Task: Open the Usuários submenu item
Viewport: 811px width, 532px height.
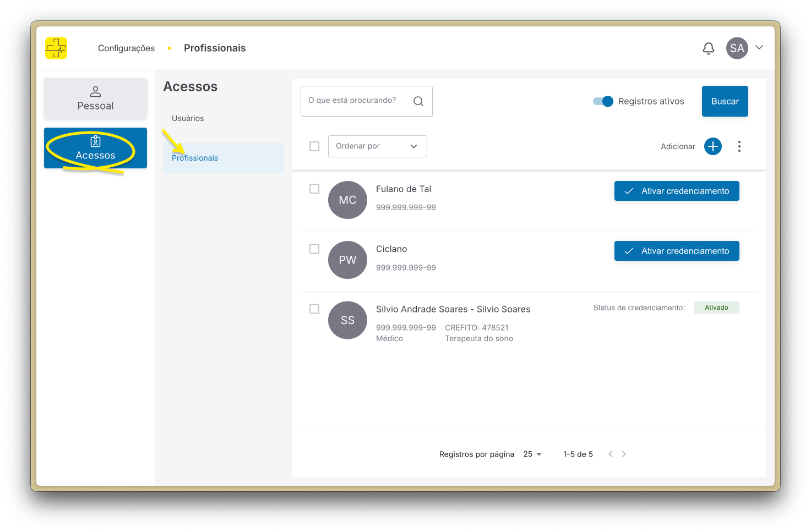Action: [188, 118]
